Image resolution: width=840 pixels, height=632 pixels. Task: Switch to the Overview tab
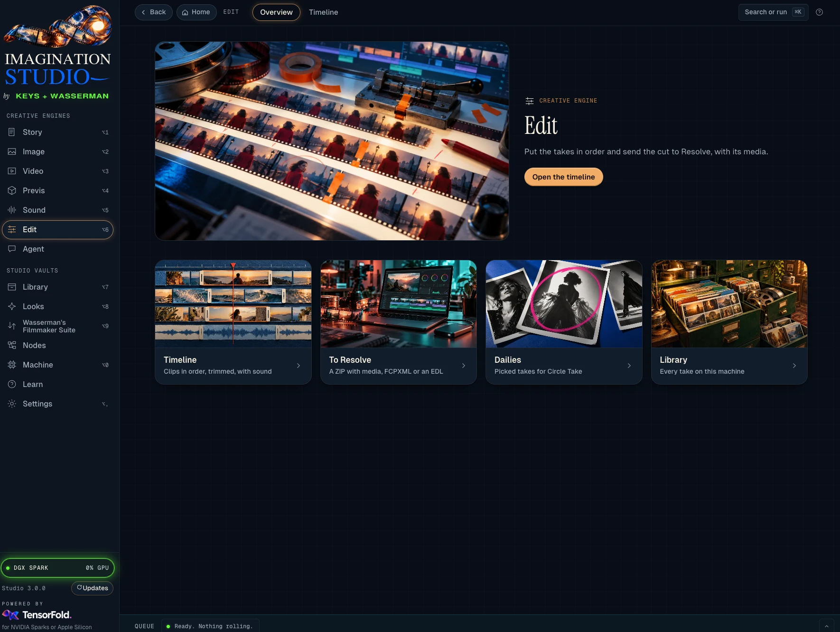pyautogui.click(x=276, y=12)
